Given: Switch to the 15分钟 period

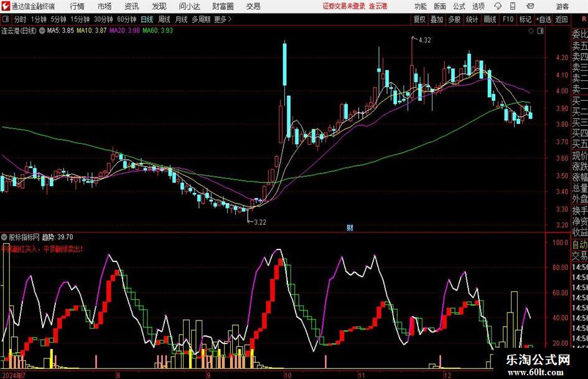Looking at the screenshot, I should (80, 19).
